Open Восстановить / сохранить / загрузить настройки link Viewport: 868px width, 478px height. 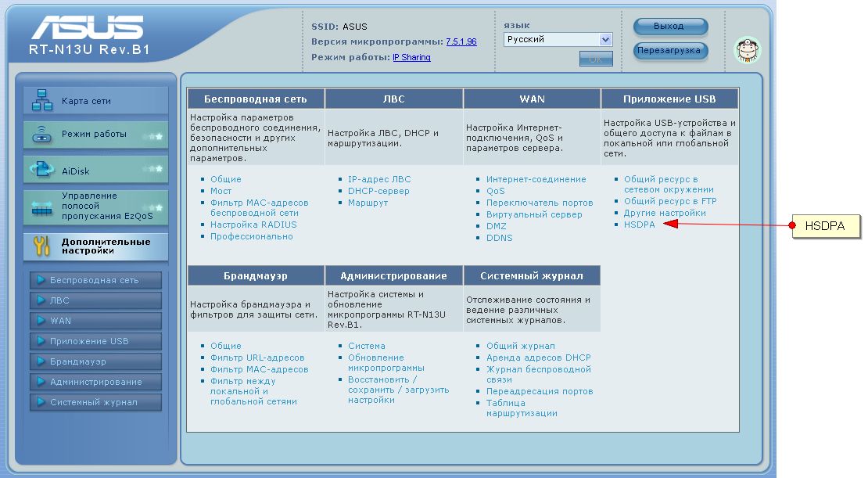[x=398, y=390]
